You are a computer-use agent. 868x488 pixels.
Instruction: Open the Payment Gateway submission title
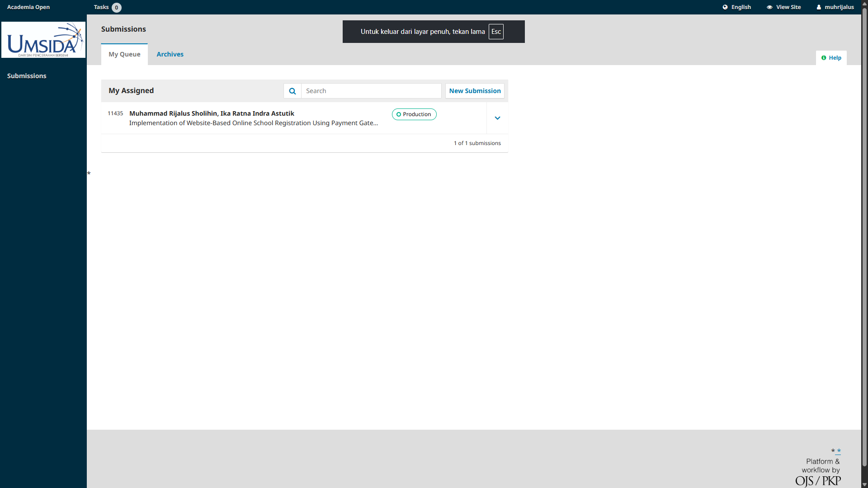253,123
